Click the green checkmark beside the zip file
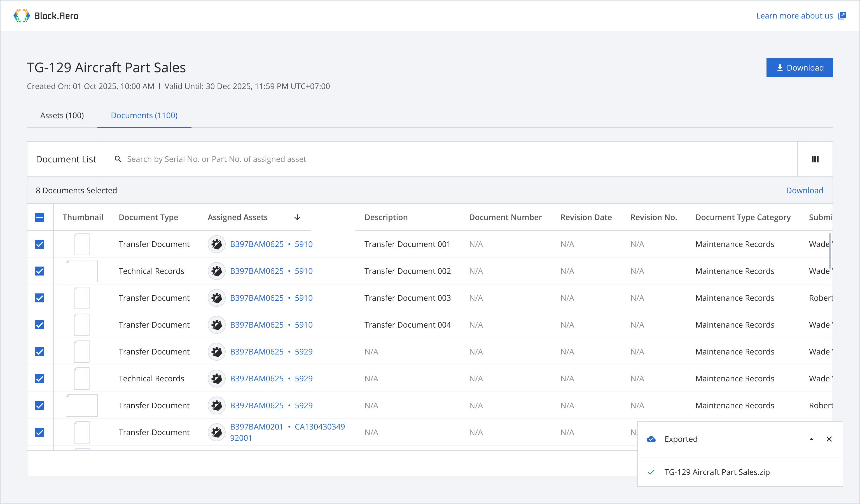The height and width of the screenshot is (504, 860). click(651, 472)
